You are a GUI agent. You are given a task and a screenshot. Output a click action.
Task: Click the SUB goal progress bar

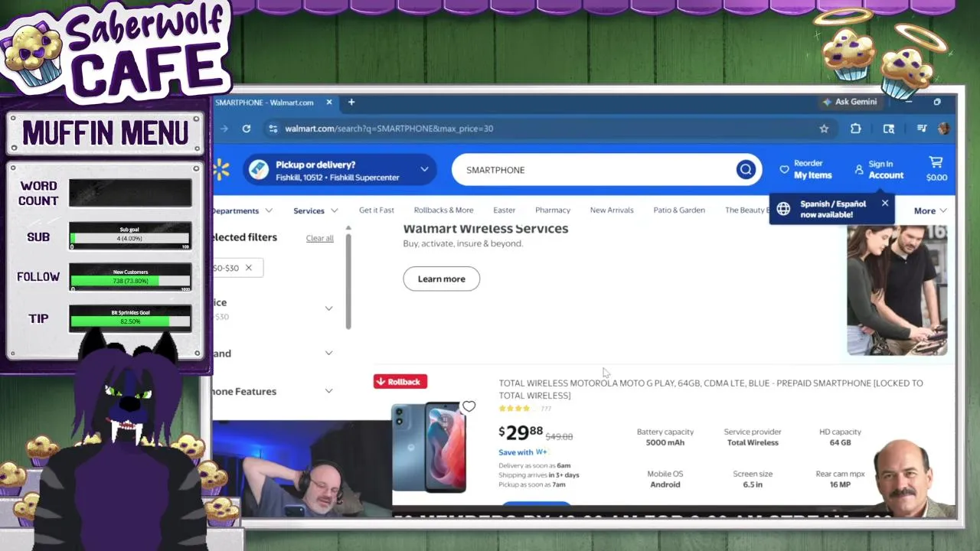130,238
